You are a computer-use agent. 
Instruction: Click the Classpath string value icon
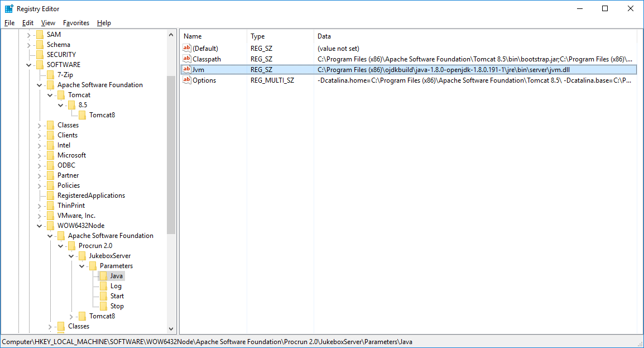pyautogui.click(x=187, y=59)
